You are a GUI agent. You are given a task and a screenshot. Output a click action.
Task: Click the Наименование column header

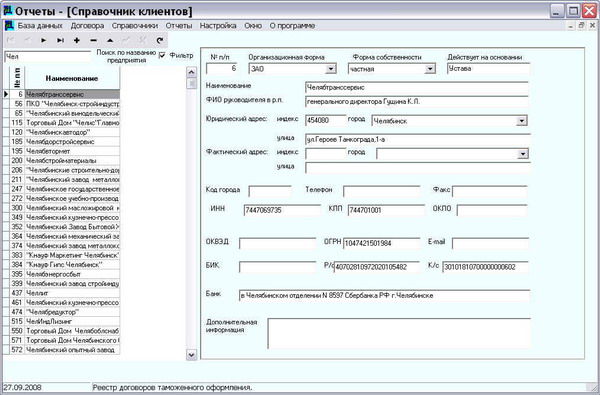pyautogui.click(x=72, y=78)
